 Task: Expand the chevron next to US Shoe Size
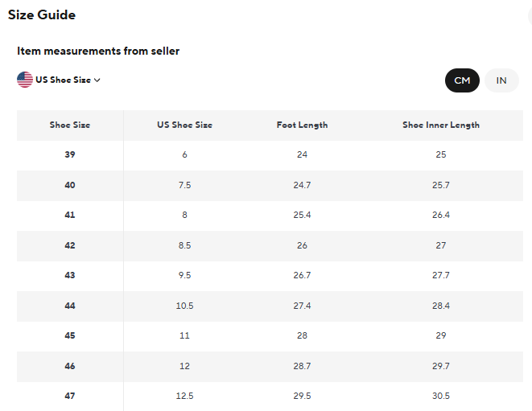[x=97, y=80]
